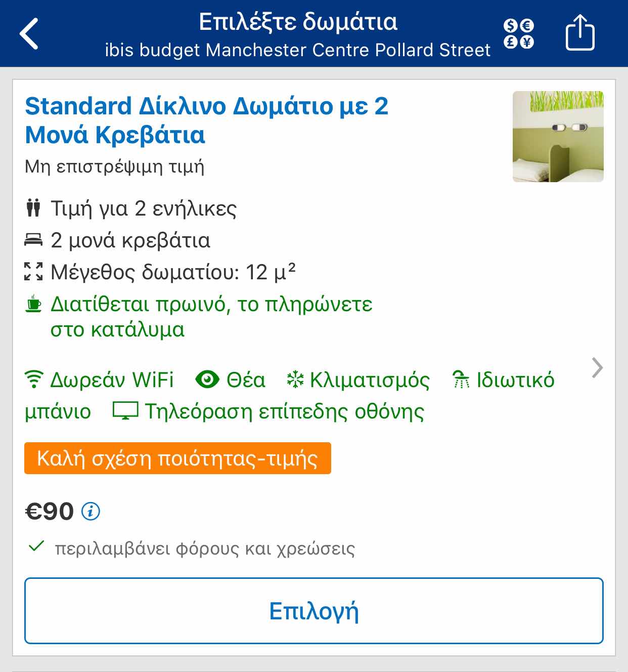Tap the Καλή σχέση ποιότητας-τιμής badge
This screenshot has height=672, width=628.
click(177, 458)
